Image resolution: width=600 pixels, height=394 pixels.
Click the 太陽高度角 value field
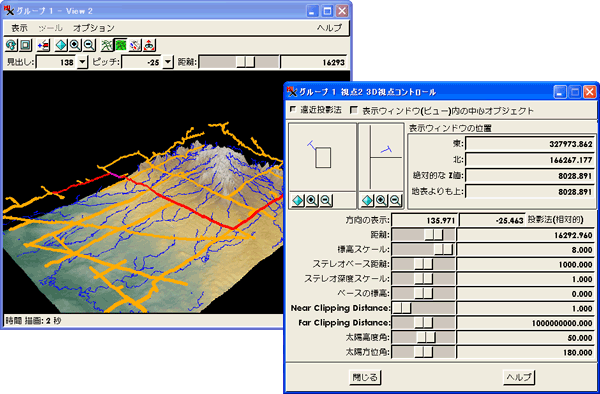(526, 338)
